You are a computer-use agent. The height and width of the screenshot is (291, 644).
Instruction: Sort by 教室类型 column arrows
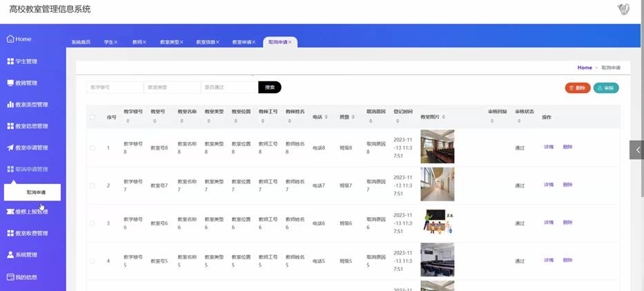[x=208, y=121]
